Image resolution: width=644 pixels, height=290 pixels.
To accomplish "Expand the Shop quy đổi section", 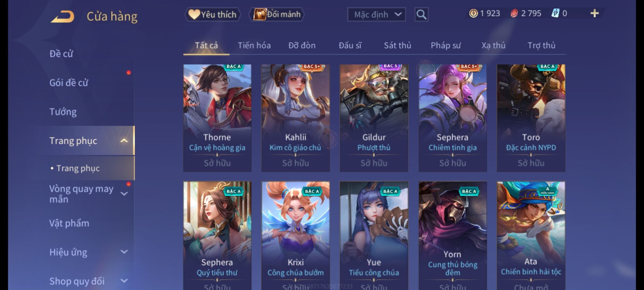I will (124, 281).
